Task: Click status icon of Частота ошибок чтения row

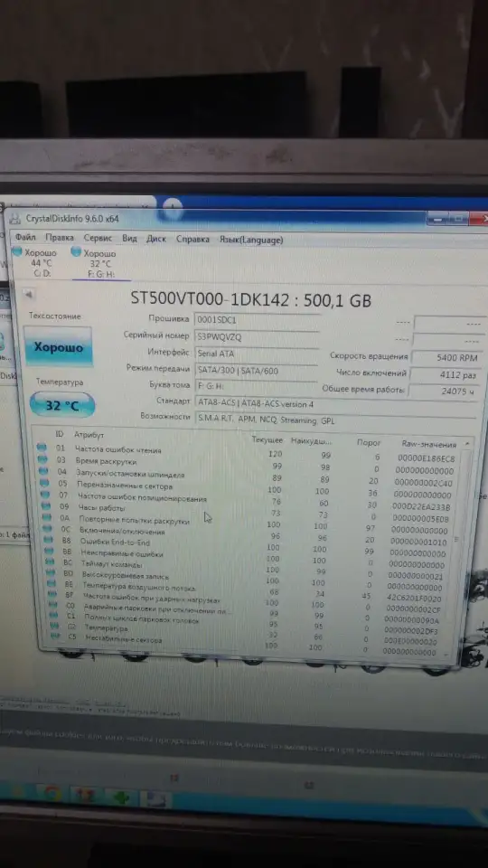Action: (42, 447)
